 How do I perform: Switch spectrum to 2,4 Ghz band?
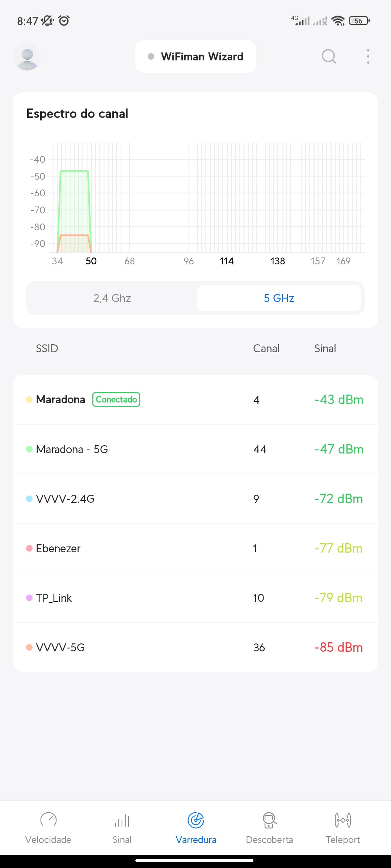(112, 298)
